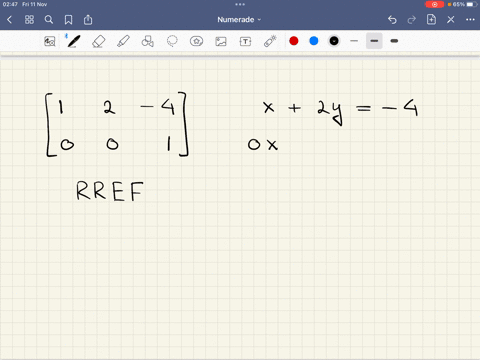Tap the red screen recording indicator
Image resolution: width=480 pixels, height=360 pixels.
pos(435,4)
